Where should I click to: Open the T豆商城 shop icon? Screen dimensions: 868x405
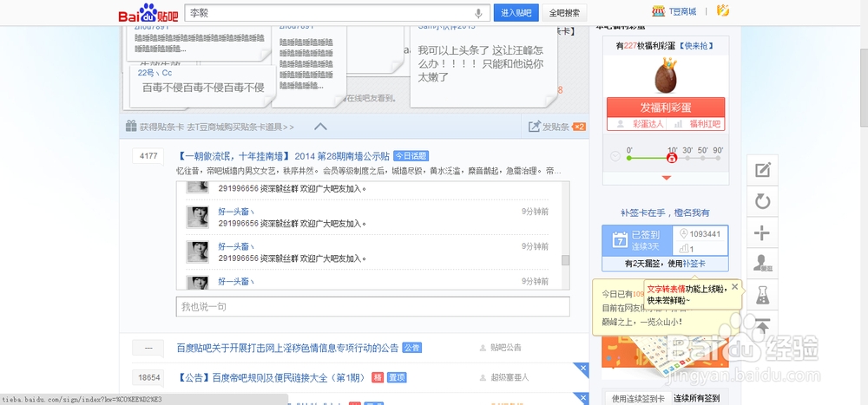click(x=658, y=10)
